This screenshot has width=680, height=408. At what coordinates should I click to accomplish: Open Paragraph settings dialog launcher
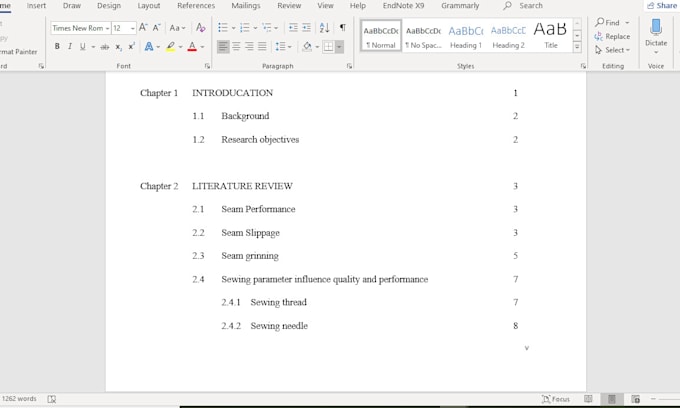pos(349,66)
